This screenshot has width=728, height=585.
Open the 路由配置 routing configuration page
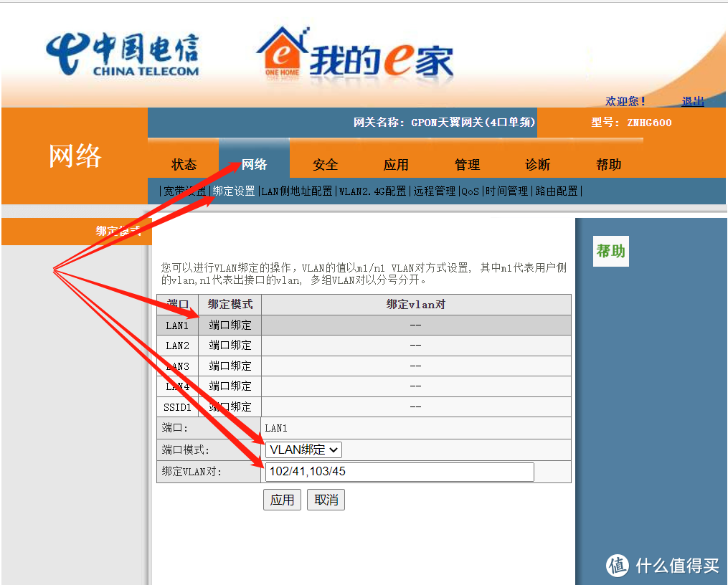pyautogui.click(x=556, y=191)
